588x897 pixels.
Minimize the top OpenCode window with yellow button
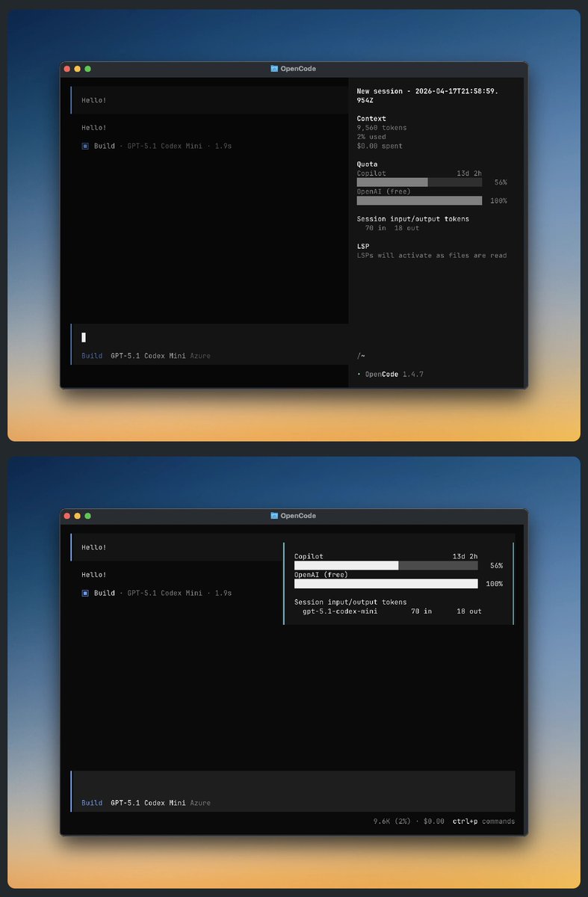click(x=77, y=69)
